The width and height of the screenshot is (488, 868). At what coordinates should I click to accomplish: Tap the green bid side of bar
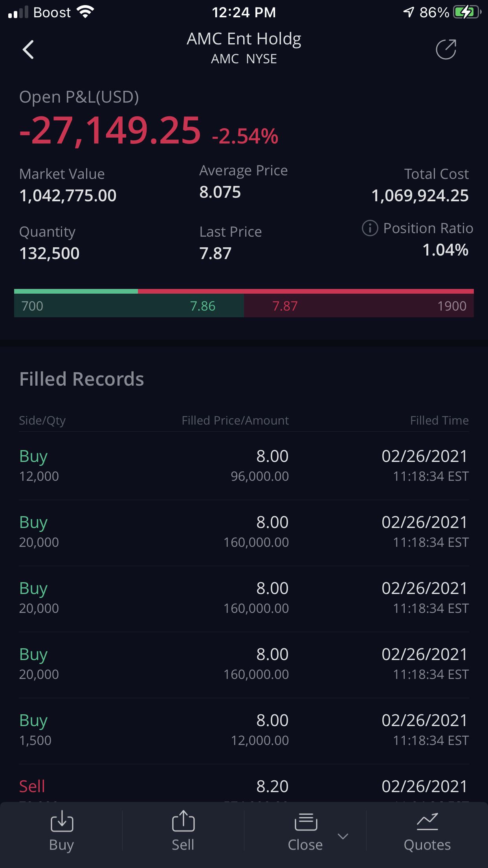(x=129, y=306)
